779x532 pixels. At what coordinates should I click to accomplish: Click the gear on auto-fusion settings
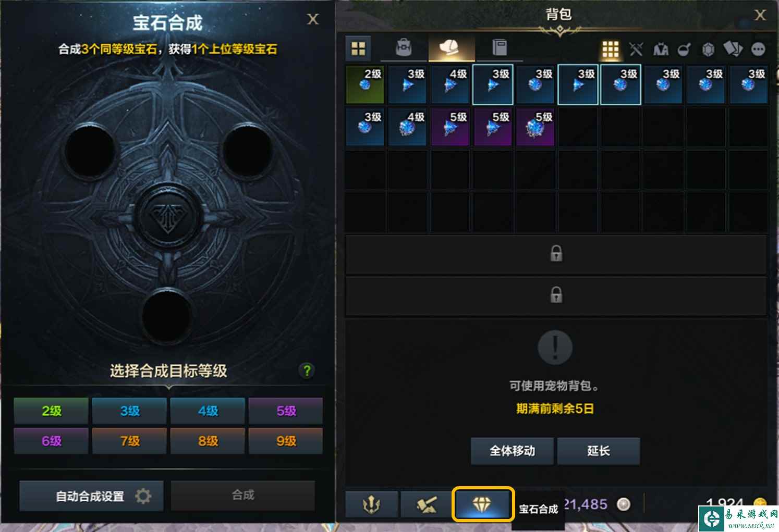coord(143,496)
